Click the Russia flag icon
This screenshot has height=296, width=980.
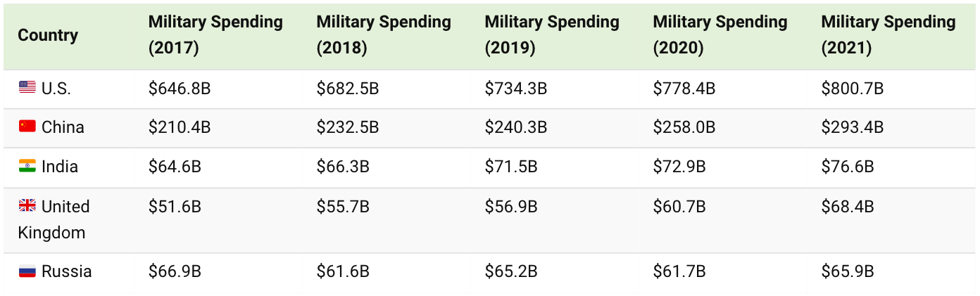(x=27, y=271)
